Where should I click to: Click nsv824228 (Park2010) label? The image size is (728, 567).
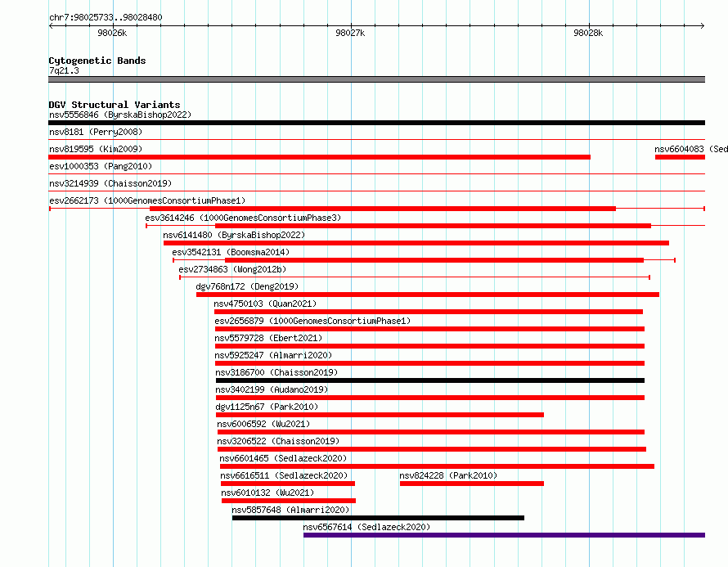point(448,475)
